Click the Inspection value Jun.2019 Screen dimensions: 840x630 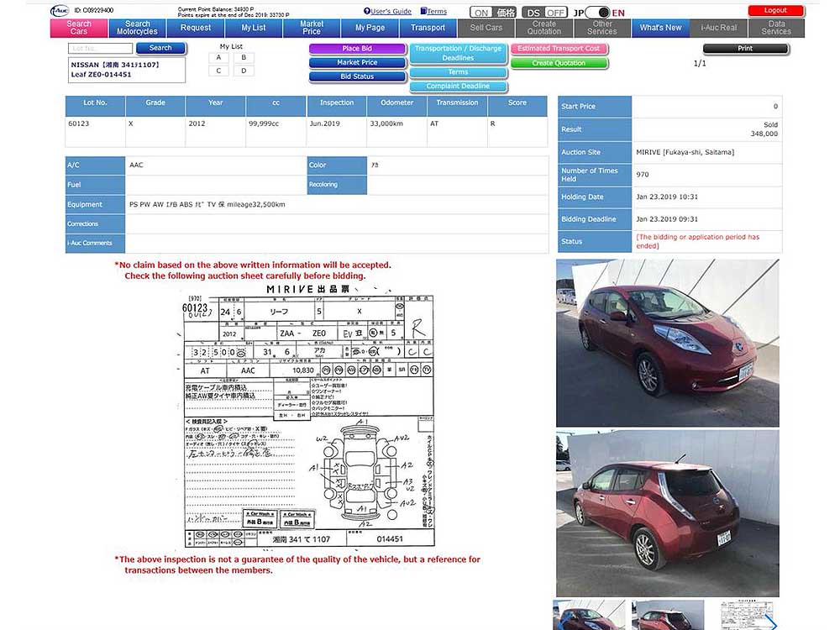coord(324,123)
